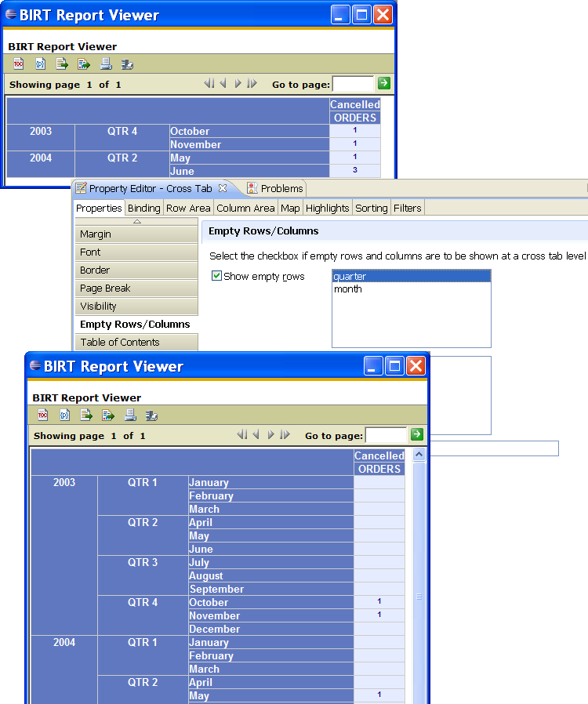
Task: Print on server icon in lower viewer
Action: coord(152,416)
